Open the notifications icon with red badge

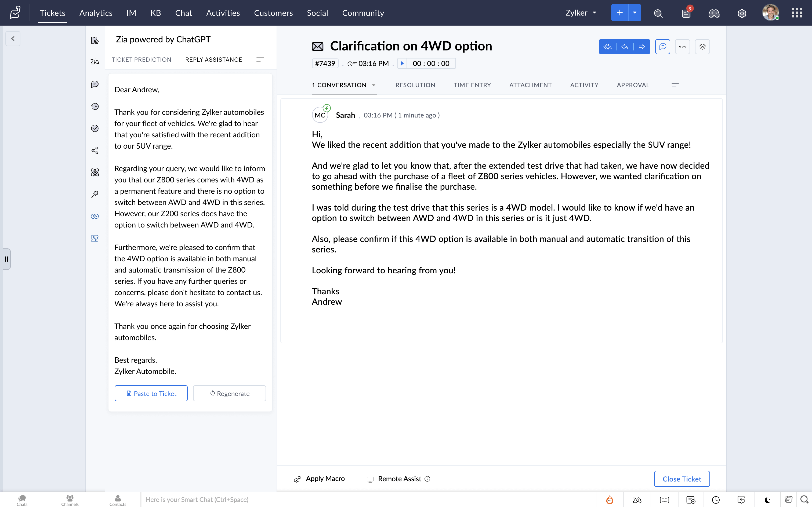pyautogui.click(x=686, y=13)
